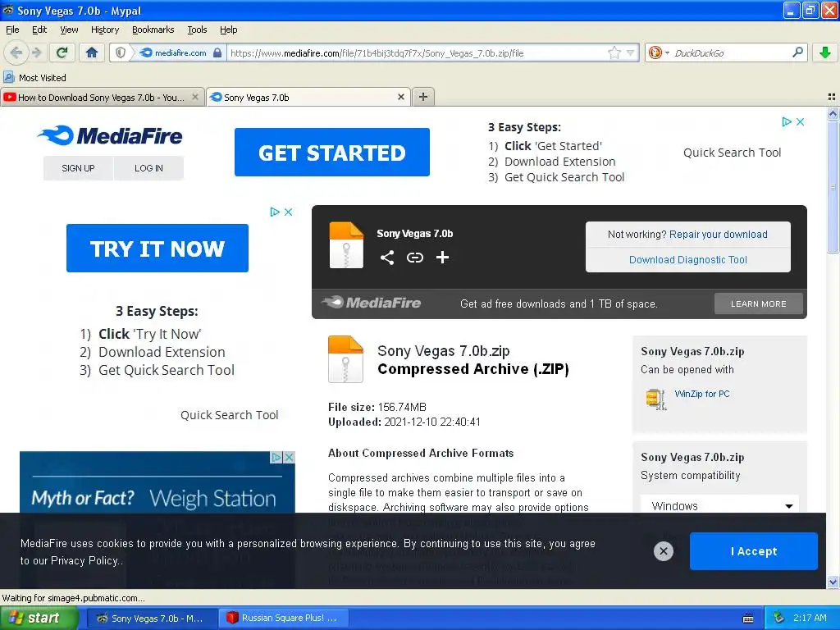Open the Bookmarks menu
840x630 pixels.
(153, 30)
